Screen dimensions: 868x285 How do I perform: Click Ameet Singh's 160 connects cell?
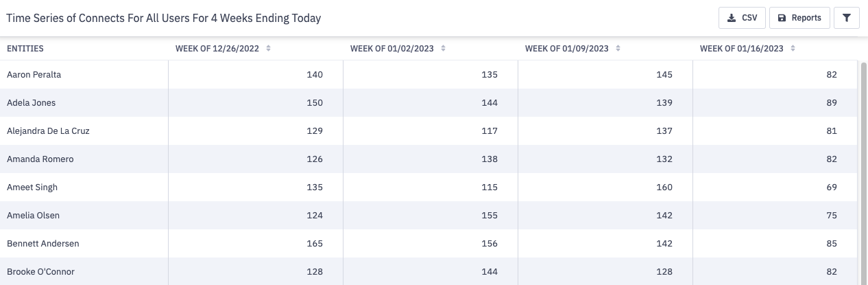click(x=664, y=187)
